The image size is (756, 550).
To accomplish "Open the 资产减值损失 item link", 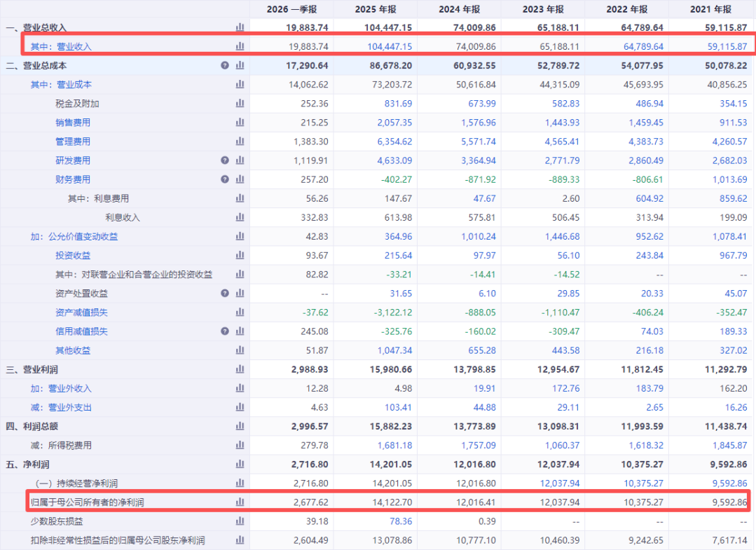I will click(81, 312).
